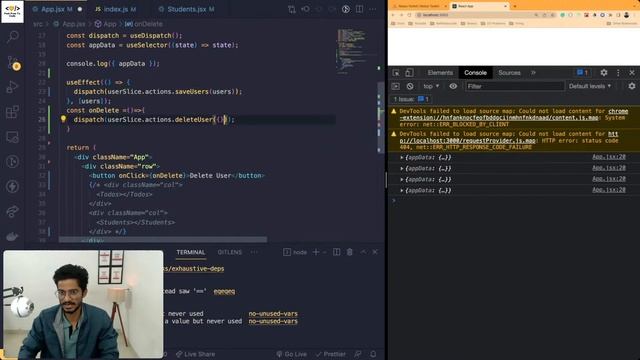Image resolution: width=640 pixels, height=360 pixels.
Task: Open the Docker whale icon in sidebar
Action: pyautogui.click(x=13, y=236)
